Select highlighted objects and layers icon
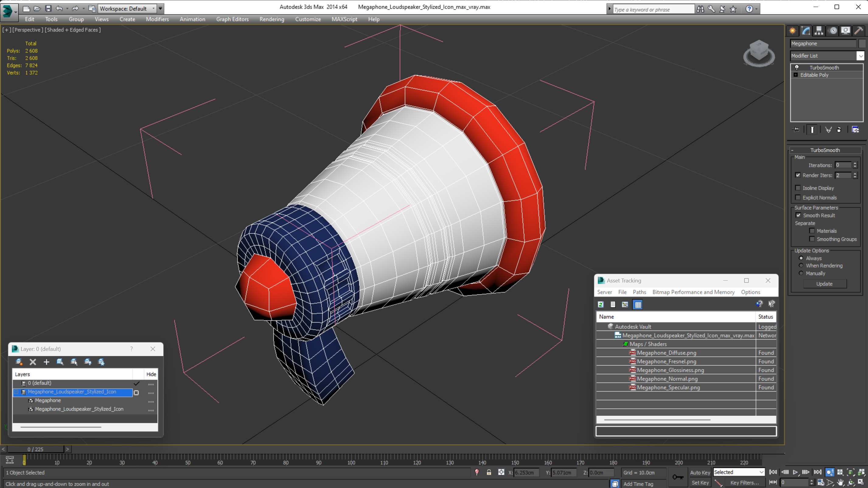The height and width of the screenshot is (488, 868). pos(60,362)
